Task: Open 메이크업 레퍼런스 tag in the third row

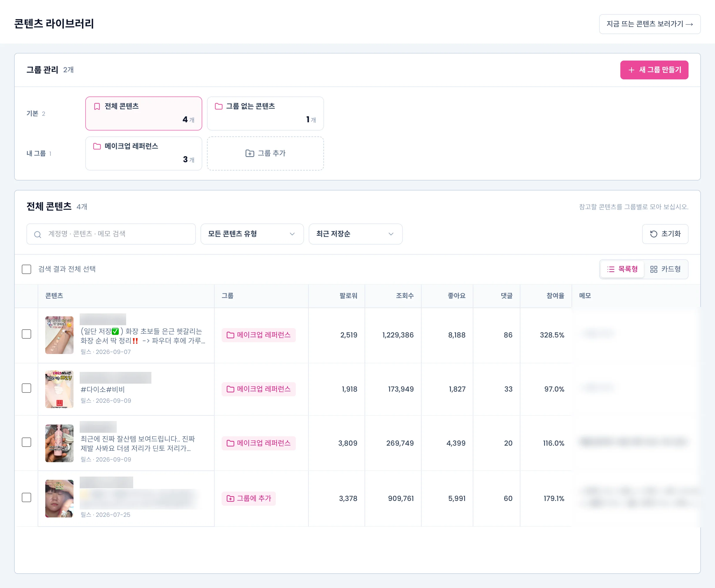Action: click(x=259, y=443)
